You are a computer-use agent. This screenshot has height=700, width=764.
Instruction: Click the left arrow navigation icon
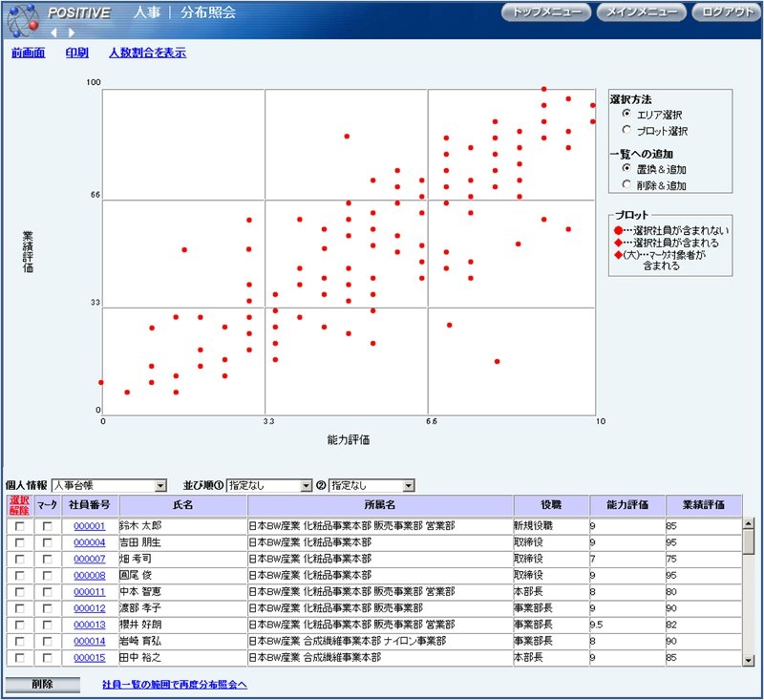54,32
